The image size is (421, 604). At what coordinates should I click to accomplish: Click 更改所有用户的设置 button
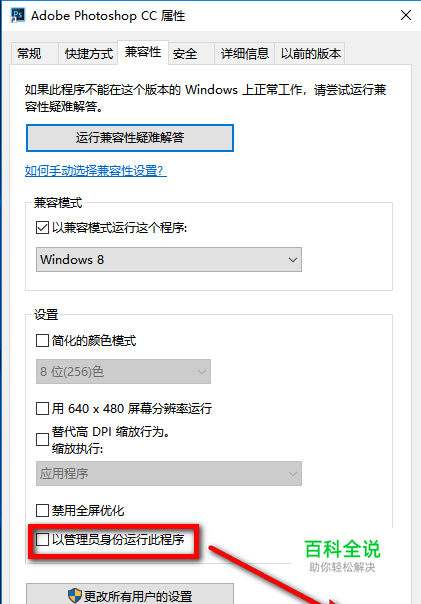pyautogui.click(x=130, y=594)
